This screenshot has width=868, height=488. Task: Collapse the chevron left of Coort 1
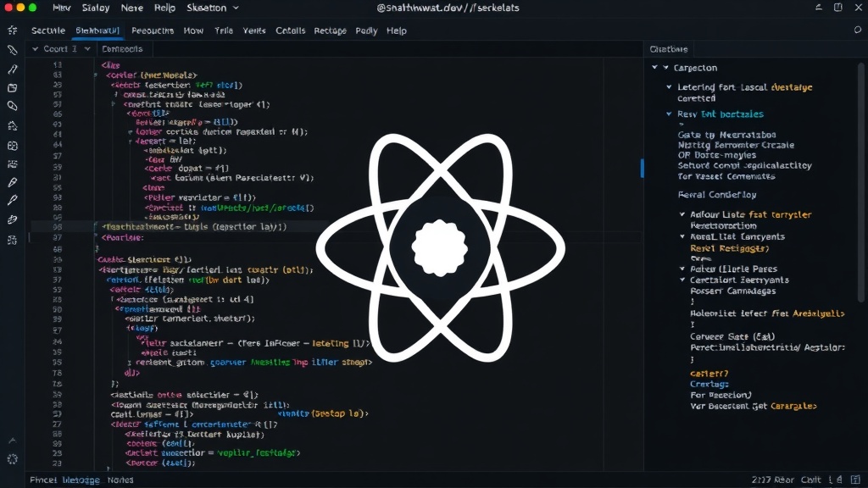(x=35, y=48)
